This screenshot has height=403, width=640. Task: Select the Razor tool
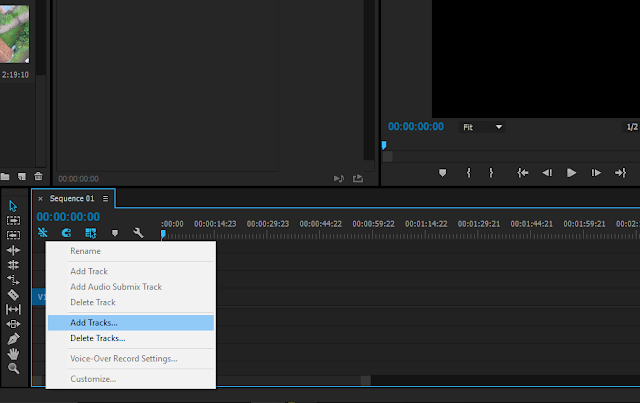13,294
